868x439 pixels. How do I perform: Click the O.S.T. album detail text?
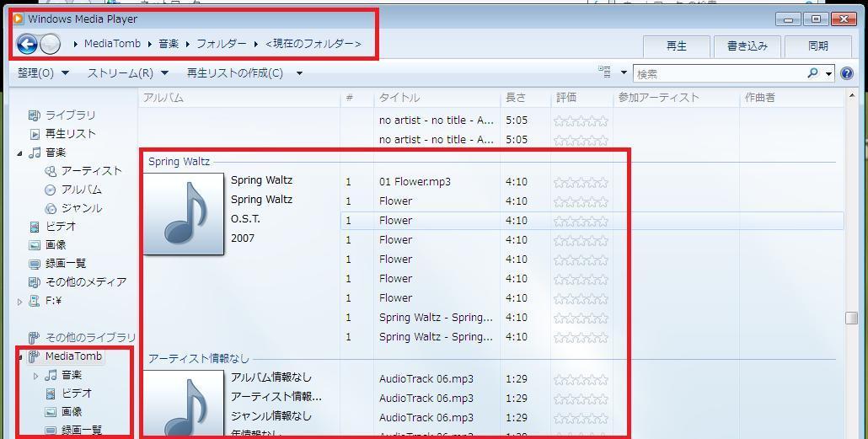245,219
